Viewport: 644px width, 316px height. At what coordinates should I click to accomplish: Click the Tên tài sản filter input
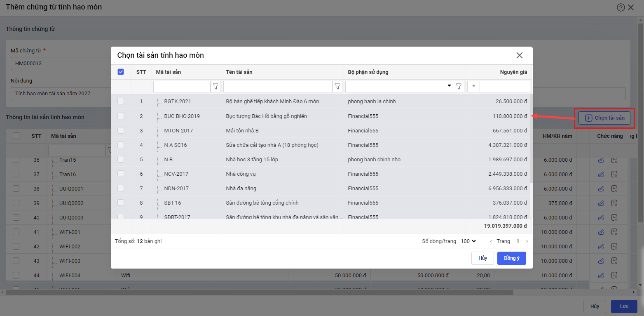(x=278, y=87)
